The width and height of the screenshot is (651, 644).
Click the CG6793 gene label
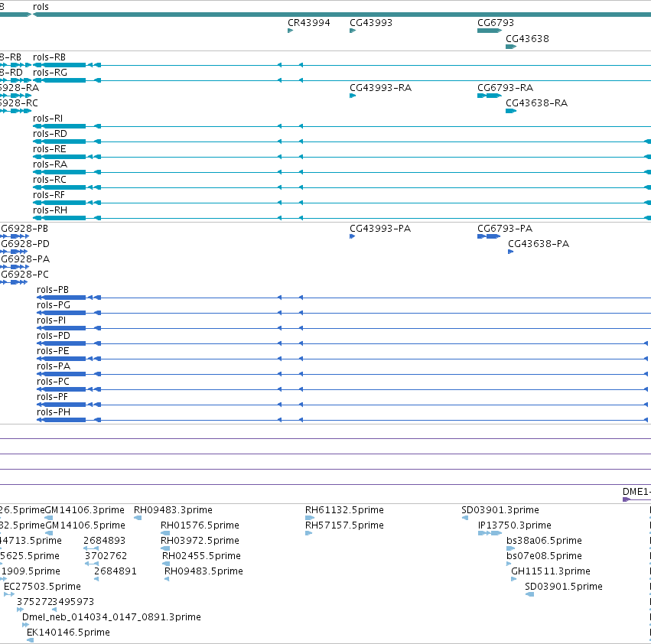click(x=495, y=23)
